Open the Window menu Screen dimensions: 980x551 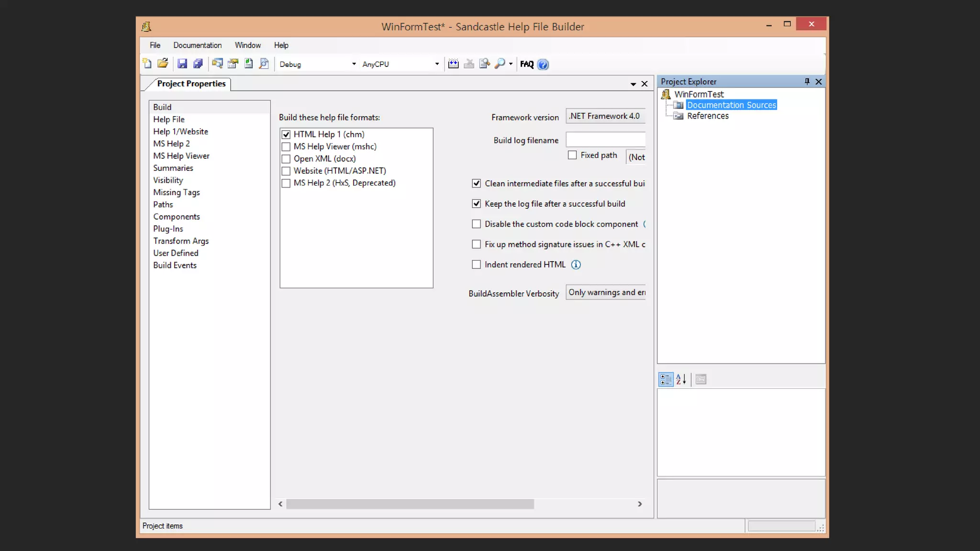coord(247,45)
